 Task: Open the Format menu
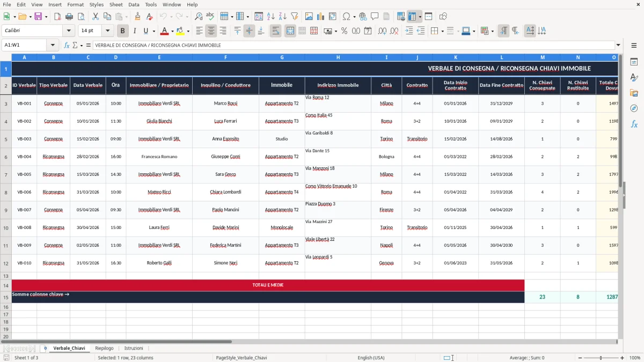point(75,4)
